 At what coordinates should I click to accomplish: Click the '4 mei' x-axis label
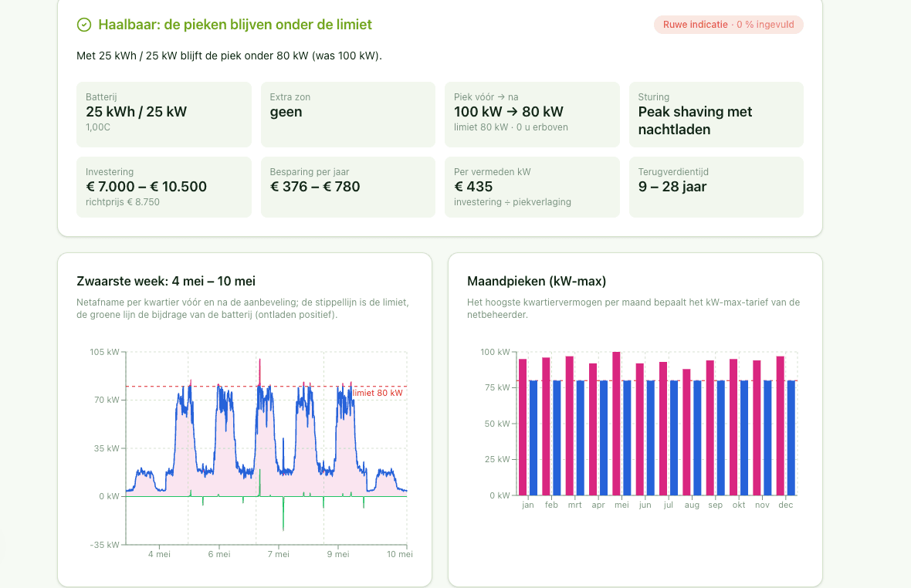pyautogui.click(x=159, y=554)
